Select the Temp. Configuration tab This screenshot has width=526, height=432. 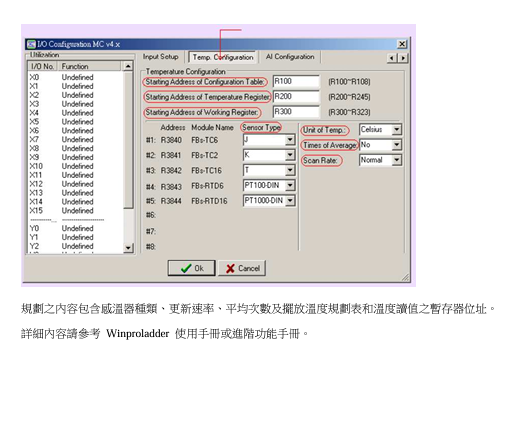223,57
